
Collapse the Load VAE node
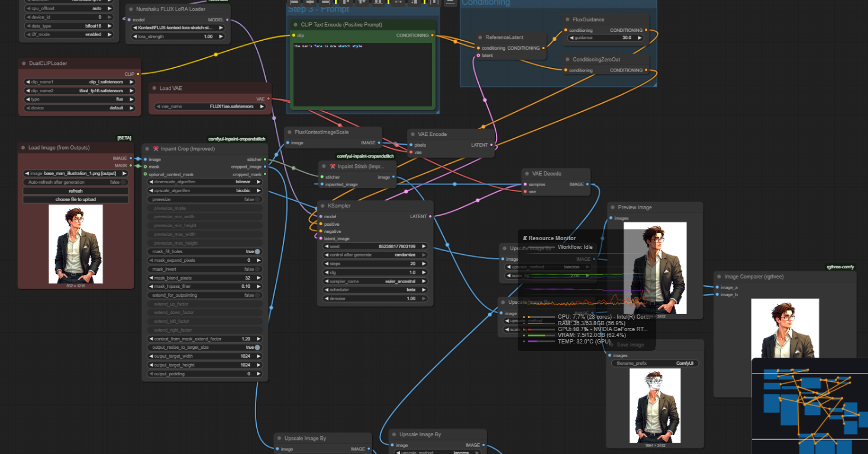pyautogui.click(x=154, y=89)
